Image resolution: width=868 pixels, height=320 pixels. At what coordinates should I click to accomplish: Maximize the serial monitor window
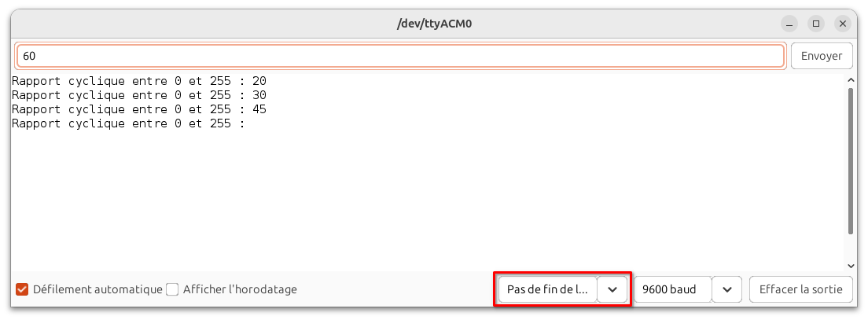pyautogui.click(x=816, y=24)
